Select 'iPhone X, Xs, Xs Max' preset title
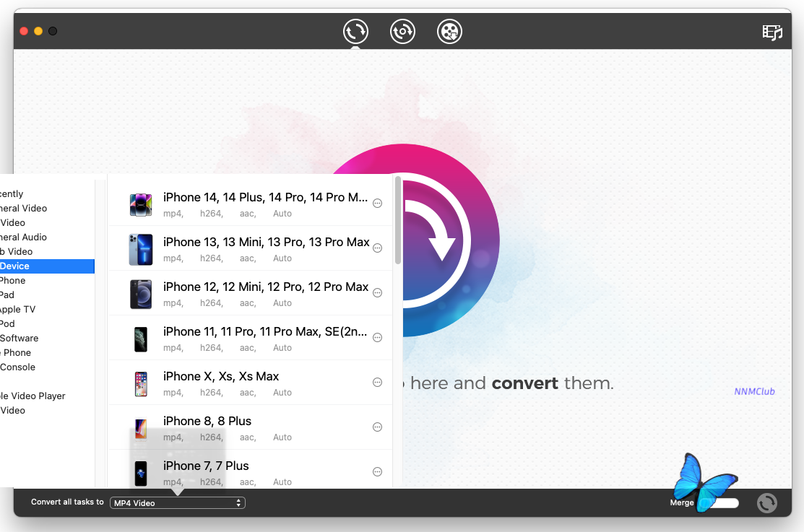The width and height of the screenshot is (804, 532). 221,376
